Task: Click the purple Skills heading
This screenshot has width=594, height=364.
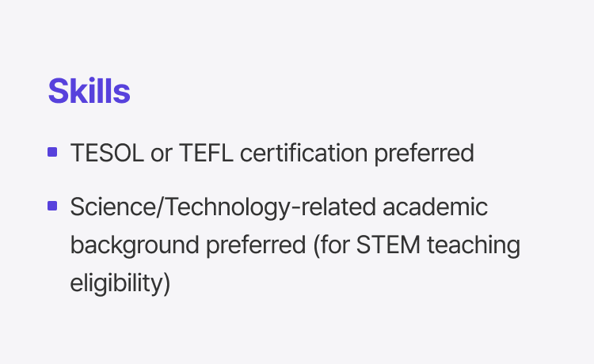Action: (x=89, y=92)
